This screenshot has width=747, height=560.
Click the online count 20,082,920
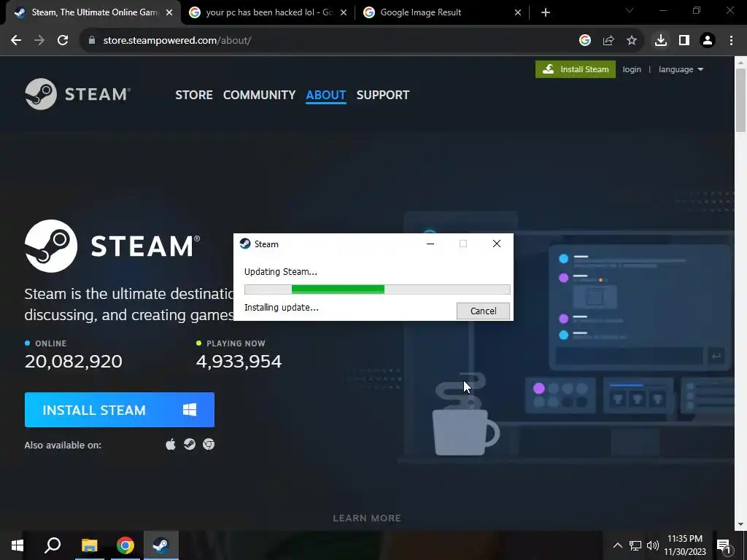click(74, 362)
